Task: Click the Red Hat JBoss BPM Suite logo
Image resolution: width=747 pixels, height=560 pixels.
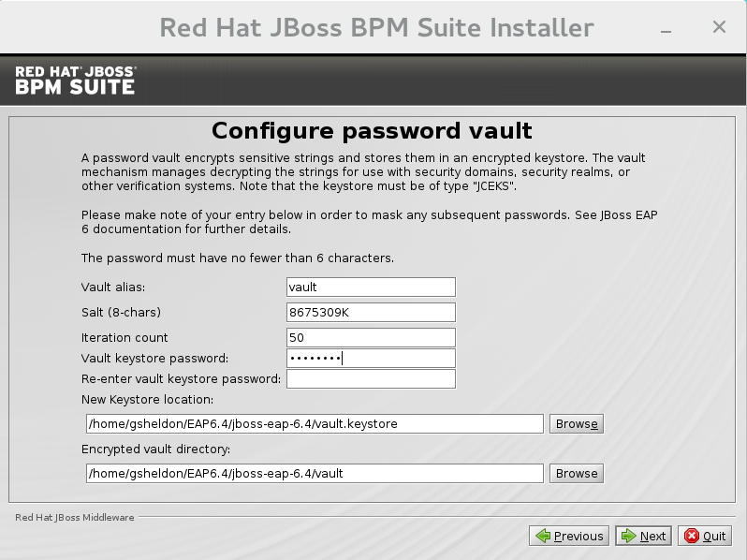Action: coord(76,81)
